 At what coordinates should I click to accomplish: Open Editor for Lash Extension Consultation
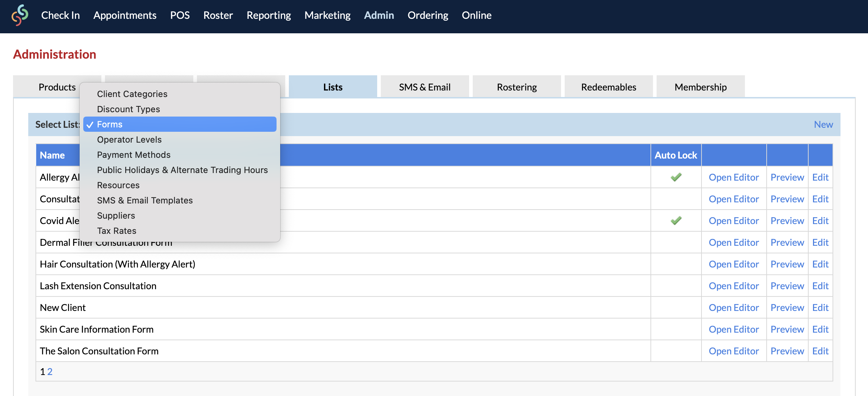(x=734, y=286)
